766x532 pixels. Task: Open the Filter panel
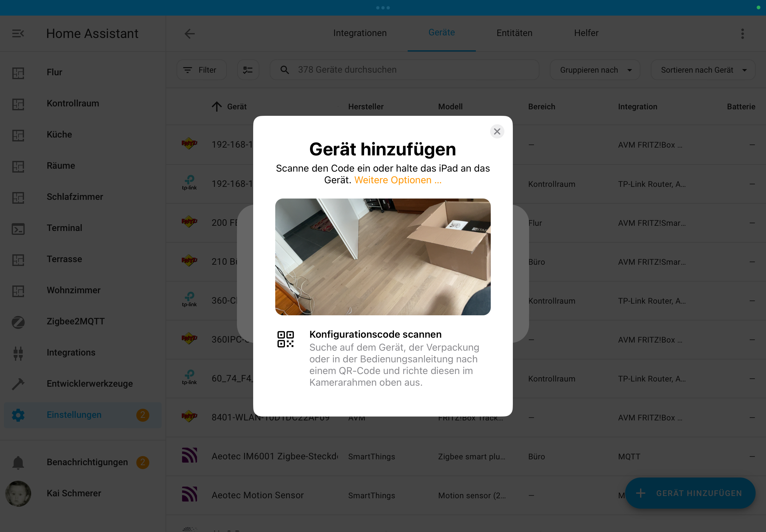202,70
